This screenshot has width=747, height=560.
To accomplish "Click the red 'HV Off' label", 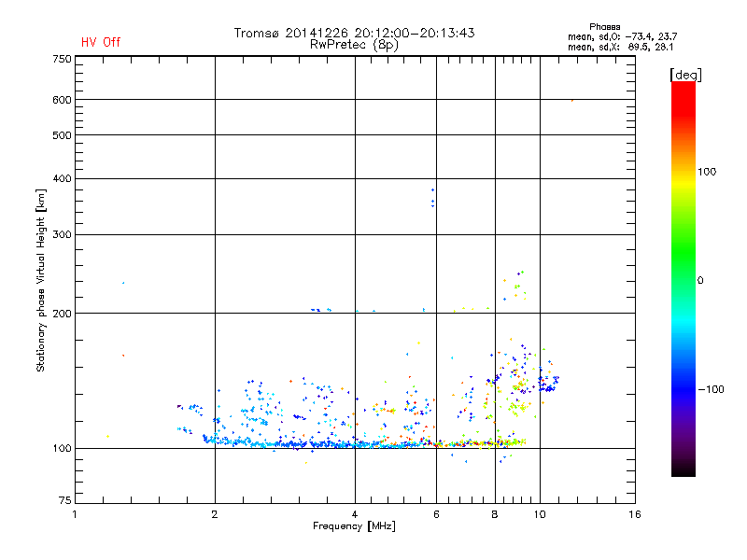I will pyautogui.click(x=101, y=42).
